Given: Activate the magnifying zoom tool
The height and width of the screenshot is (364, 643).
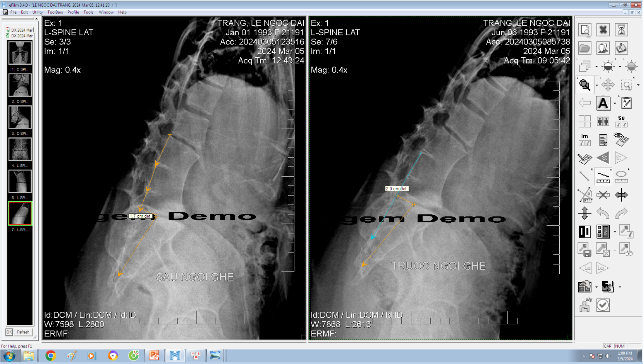Looking at the screenshot, I should point(585,85).
